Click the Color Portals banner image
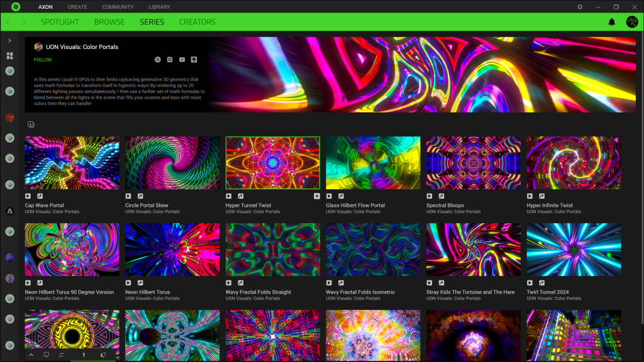The width and height of the screenshot is (644, 362). coord(421,75)
